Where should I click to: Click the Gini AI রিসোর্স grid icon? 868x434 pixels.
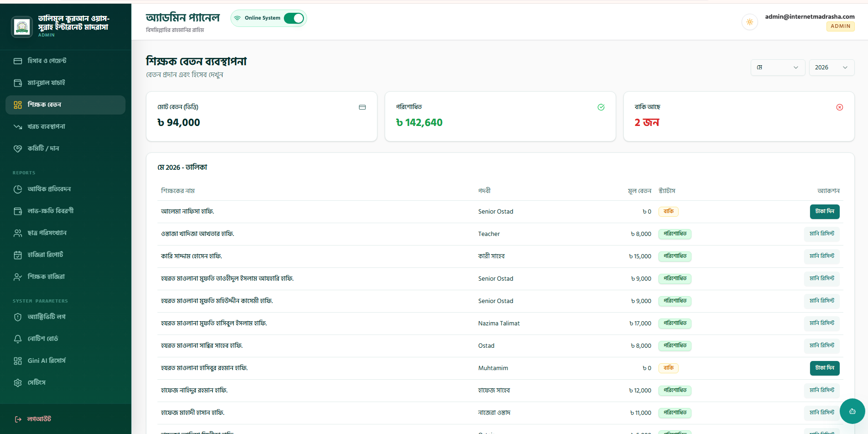18,361
